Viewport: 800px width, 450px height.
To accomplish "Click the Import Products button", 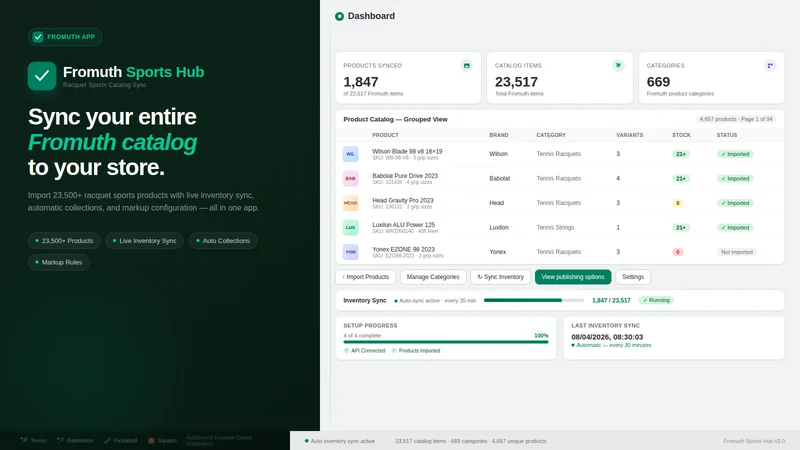I will tap(365, 277).
